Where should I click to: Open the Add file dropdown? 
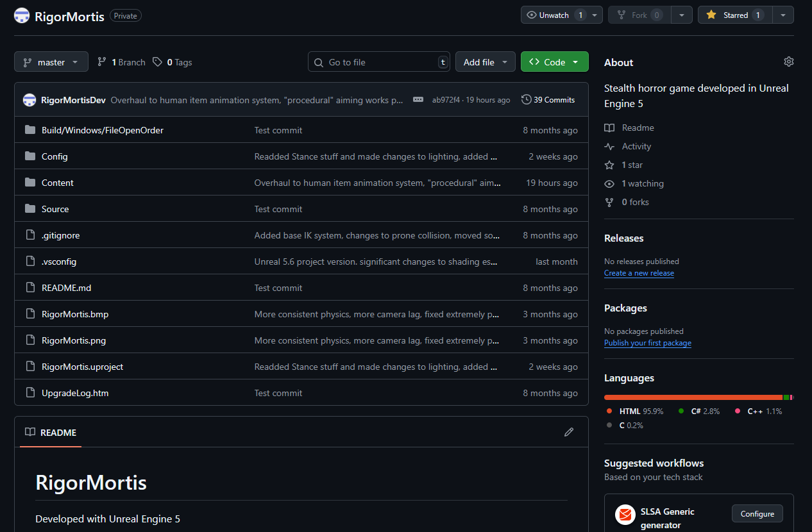(486, 62)
